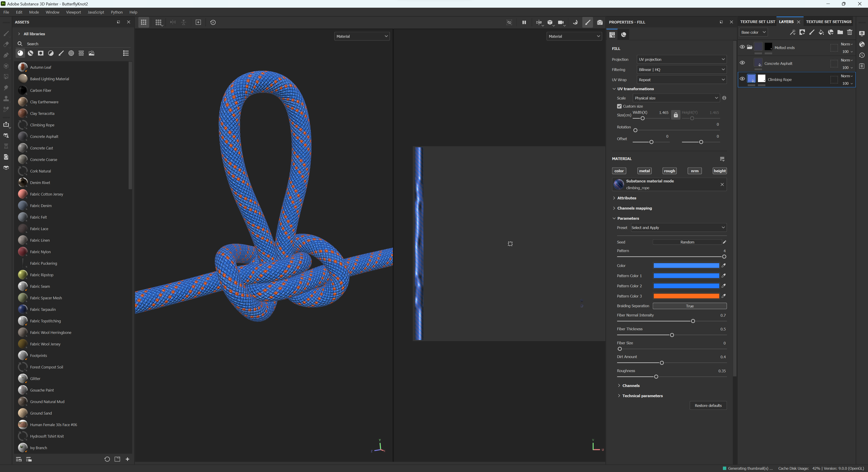Select the Paint brush tool in left toolbar
The height and width of the screenshot is (472, 868).
(6, 33)
